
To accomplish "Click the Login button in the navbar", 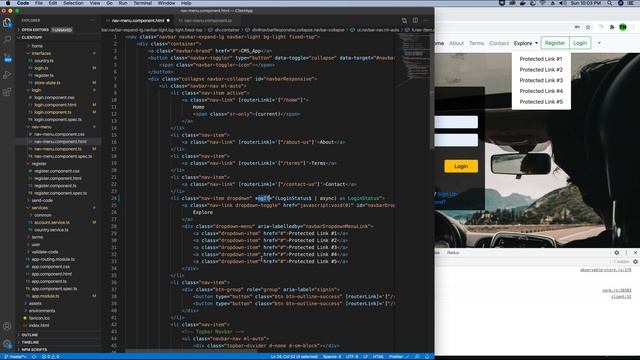I will tap(580, 43).
